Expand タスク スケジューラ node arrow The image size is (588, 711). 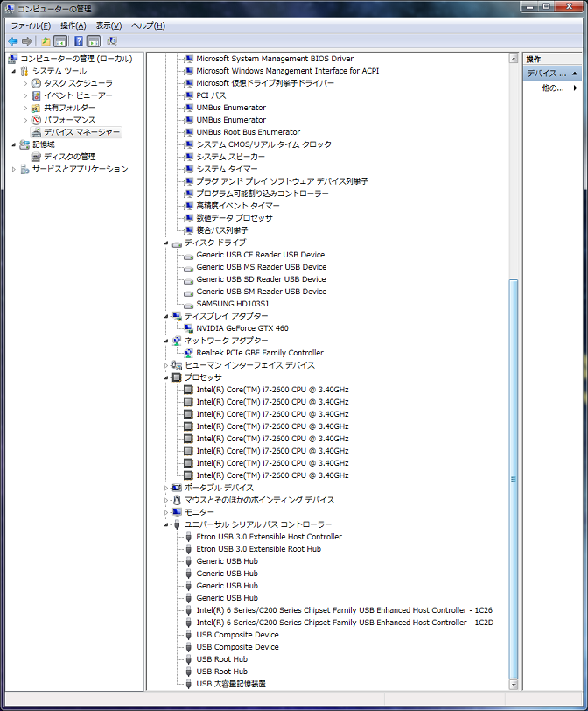click(25, 83)
